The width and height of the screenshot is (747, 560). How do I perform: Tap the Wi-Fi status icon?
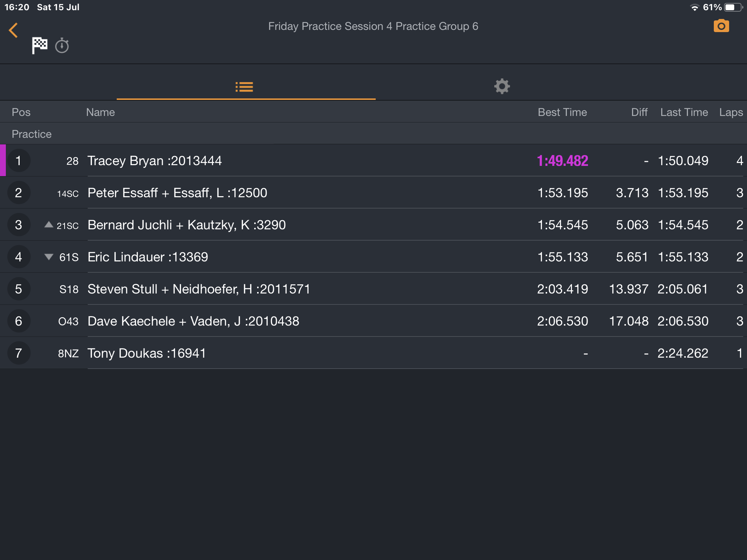tap(694, 7)
